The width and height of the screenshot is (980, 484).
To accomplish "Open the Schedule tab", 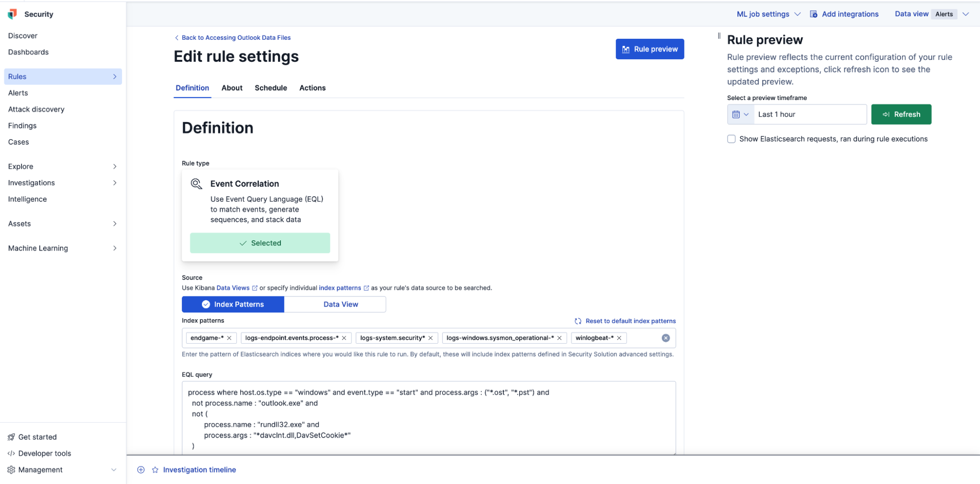I will coord(271,88).
